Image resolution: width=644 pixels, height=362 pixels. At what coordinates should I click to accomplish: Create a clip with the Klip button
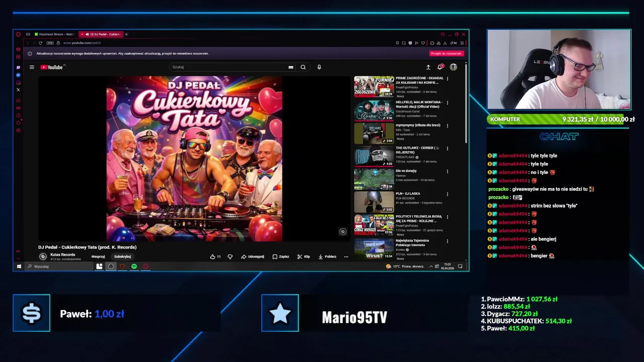click(303, 256)
